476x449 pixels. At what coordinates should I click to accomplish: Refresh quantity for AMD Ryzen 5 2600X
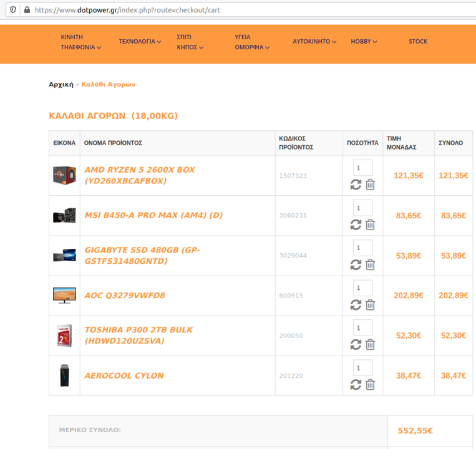tap(356, 185)
